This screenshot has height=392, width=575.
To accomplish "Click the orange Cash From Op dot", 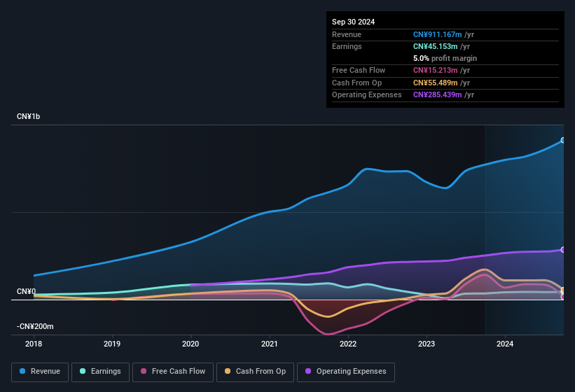I will (x=228, y=372).
